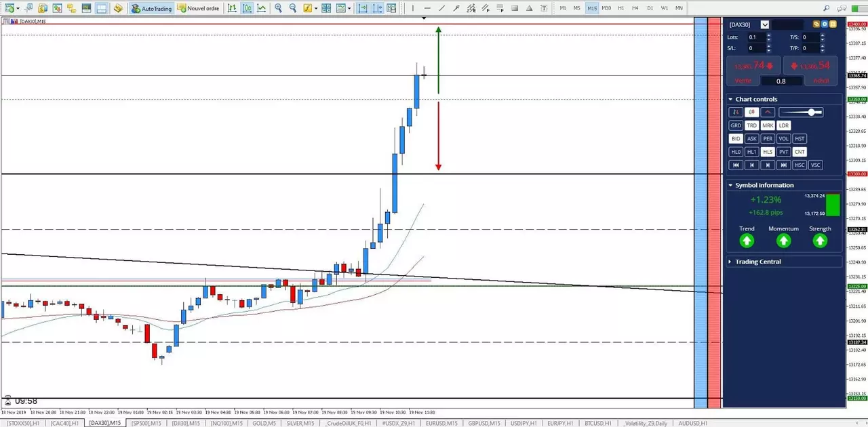The image size is (868, 427).
Task: Click the skip-to-start playback button
Action: click(x=736, y=165)
